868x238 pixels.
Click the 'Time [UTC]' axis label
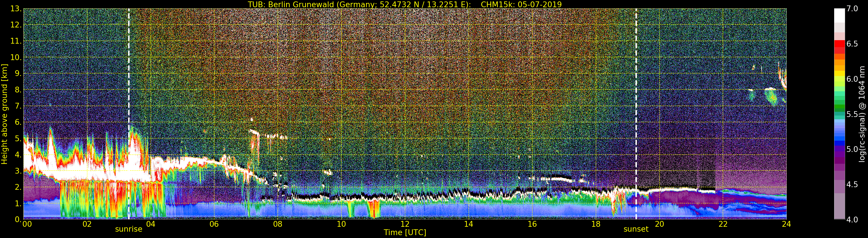(x=405, y=233)
